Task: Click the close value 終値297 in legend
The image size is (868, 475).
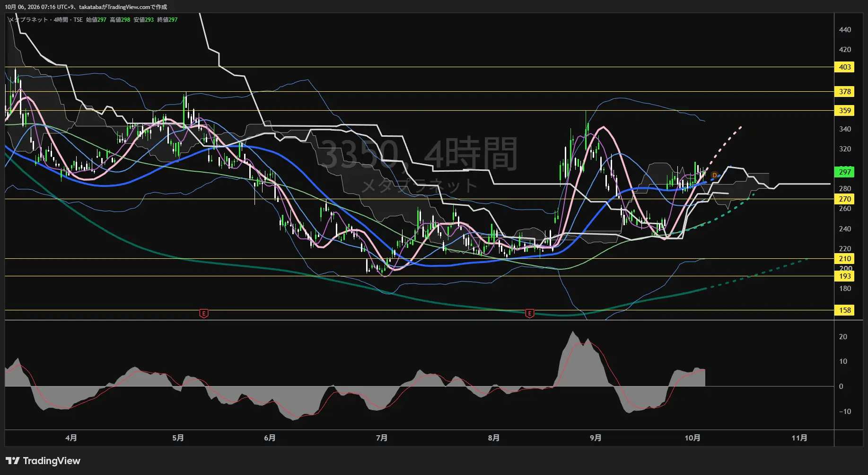Action: (167, 20)
